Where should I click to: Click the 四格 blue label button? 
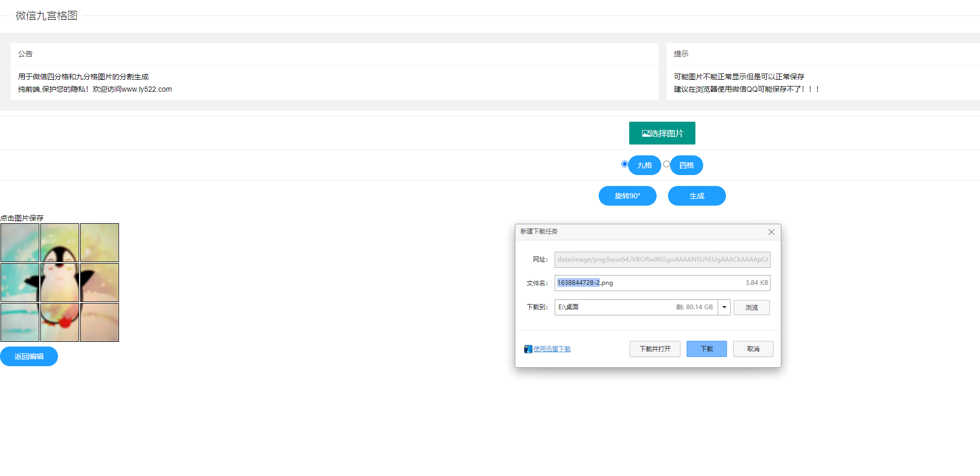point(686,165)
